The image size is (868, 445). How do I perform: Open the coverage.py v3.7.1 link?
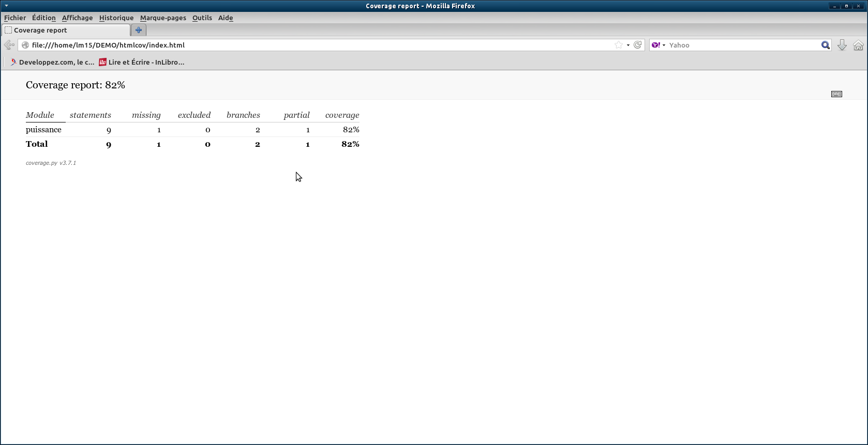tap(51, 163)
